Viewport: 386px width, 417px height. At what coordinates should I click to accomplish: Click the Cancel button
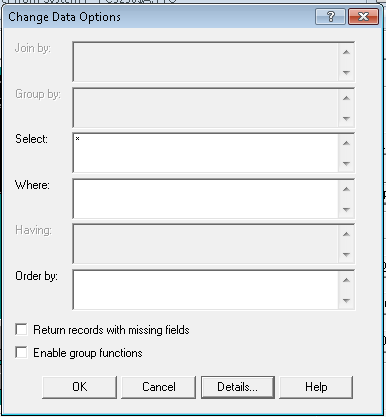(x=159, y=387)
